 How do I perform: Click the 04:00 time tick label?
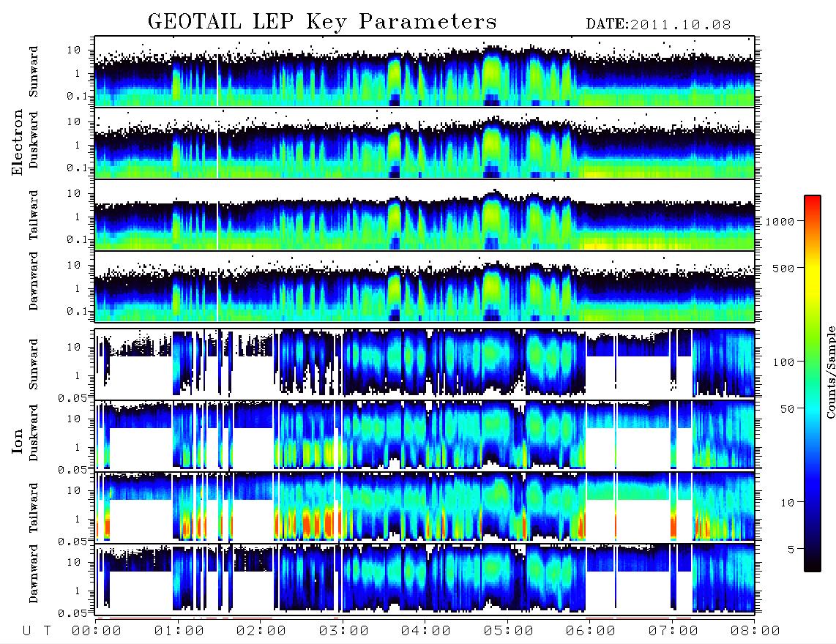(426, 632)
